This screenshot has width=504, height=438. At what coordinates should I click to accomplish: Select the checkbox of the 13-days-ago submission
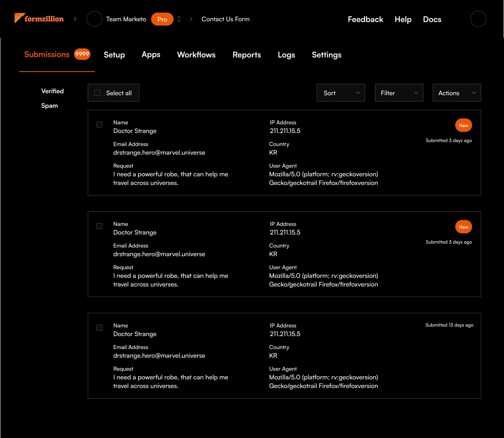(99, 327)
